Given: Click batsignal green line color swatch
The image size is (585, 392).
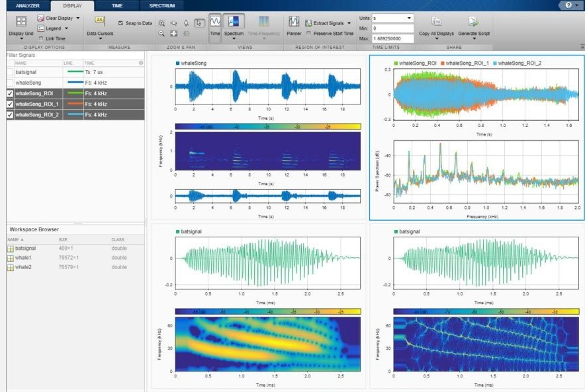Looking at the screenshot, I should [75, 72].
